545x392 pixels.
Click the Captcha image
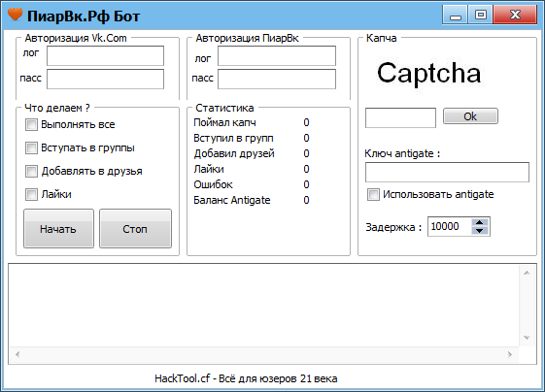(x=429, y=74)
